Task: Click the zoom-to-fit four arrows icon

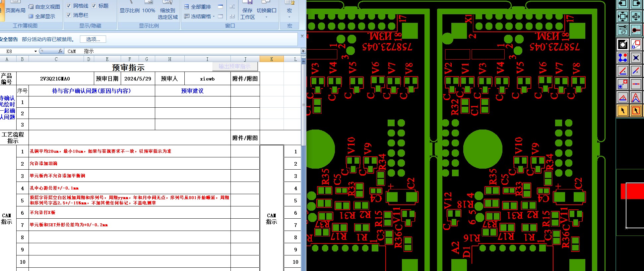Action: 623,16
